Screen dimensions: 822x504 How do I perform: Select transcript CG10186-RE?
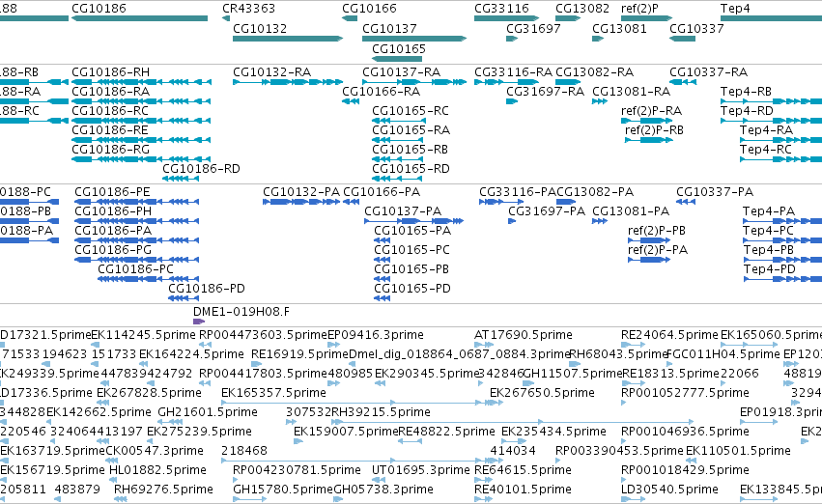pyautogui.click(x=110, y=130)
